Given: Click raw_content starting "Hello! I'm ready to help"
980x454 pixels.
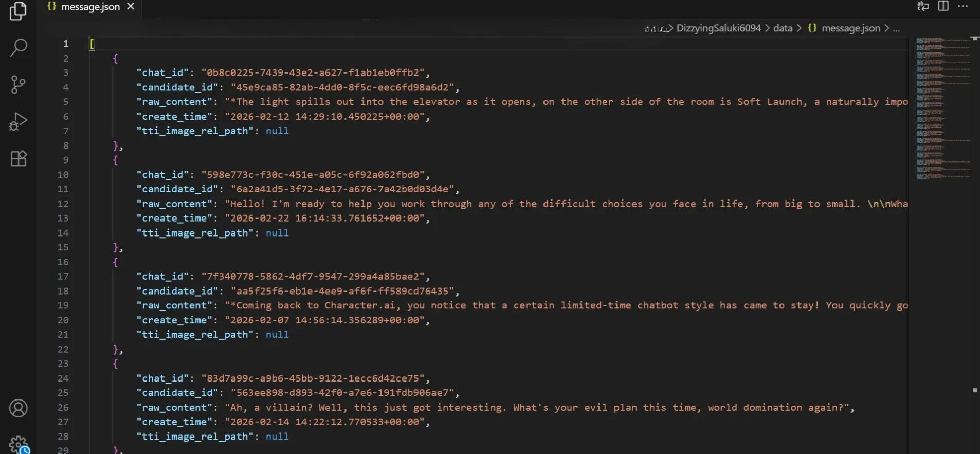Looking at the screenshot, I should coord(566,204).
